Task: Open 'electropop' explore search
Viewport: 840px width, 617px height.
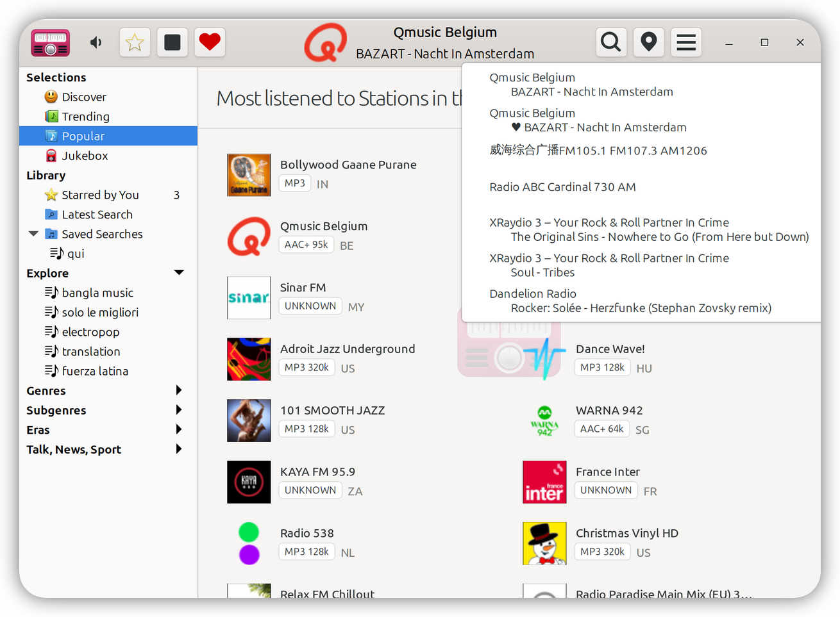Action: coord(90,332)
